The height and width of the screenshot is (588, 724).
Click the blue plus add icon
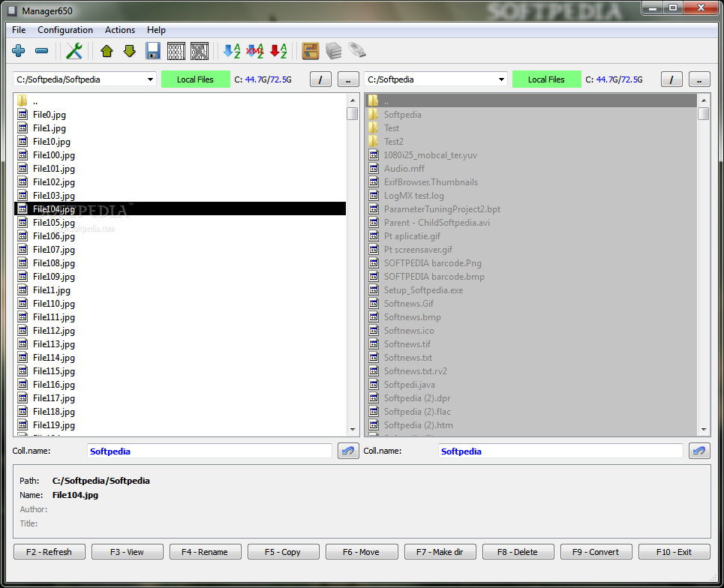(19, 51)
